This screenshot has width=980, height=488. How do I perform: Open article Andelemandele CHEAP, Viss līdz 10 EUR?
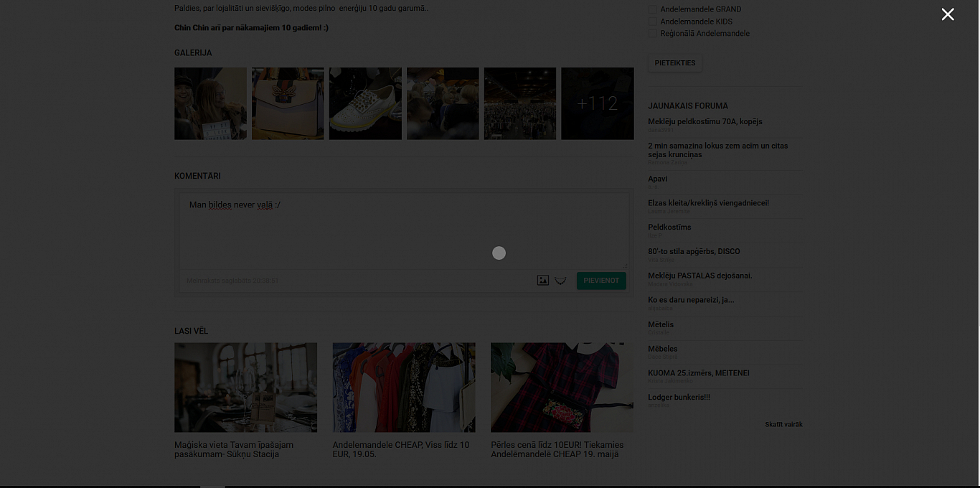(400, 449)
